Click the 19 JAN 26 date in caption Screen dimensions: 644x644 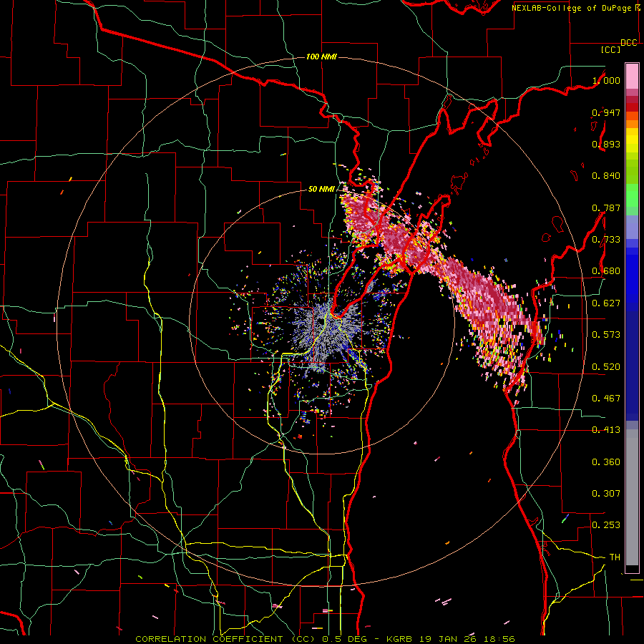447,639
